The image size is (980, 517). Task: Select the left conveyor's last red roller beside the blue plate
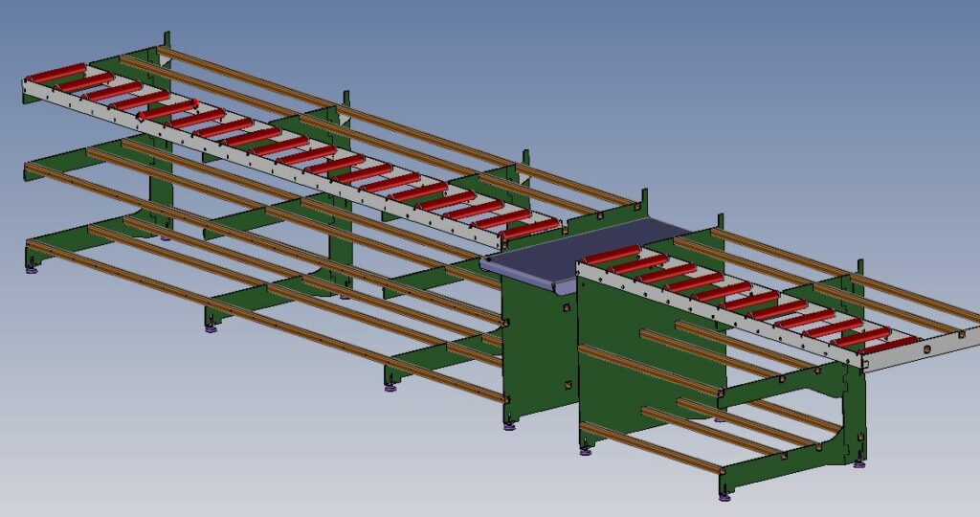(528, 228)
